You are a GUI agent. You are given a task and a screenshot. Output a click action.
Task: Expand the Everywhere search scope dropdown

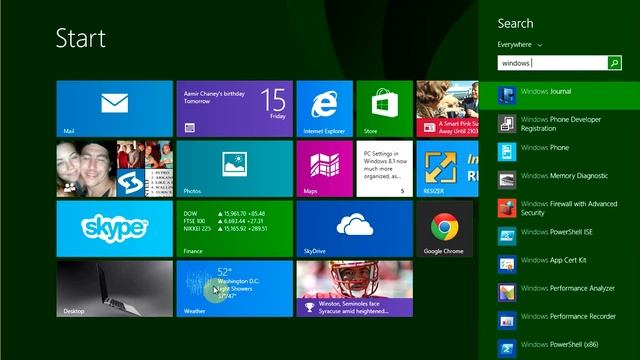[520, 44]
